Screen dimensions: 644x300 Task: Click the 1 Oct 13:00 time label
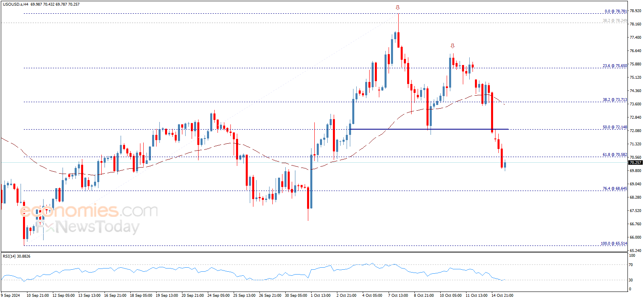(321, 296)
